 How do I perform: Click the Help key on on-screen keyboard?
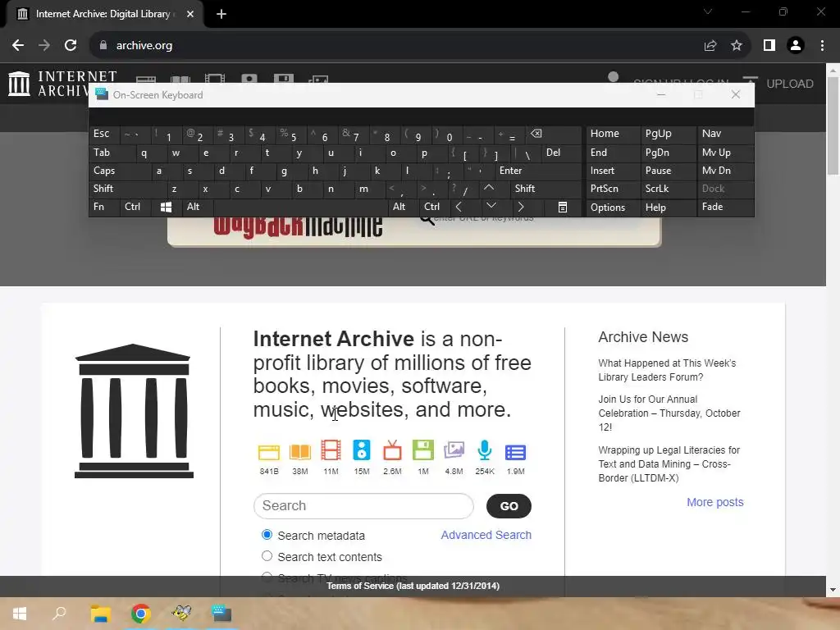click(668, 208)
